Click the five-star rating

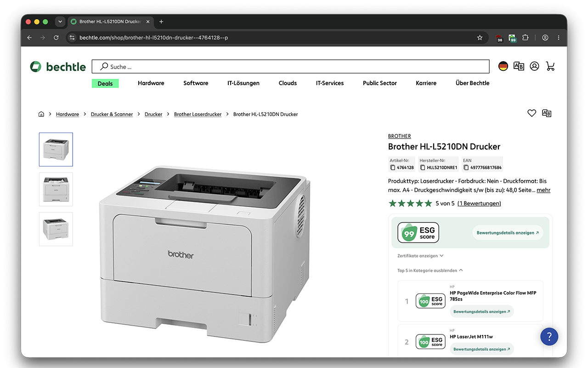pos(410,203)
